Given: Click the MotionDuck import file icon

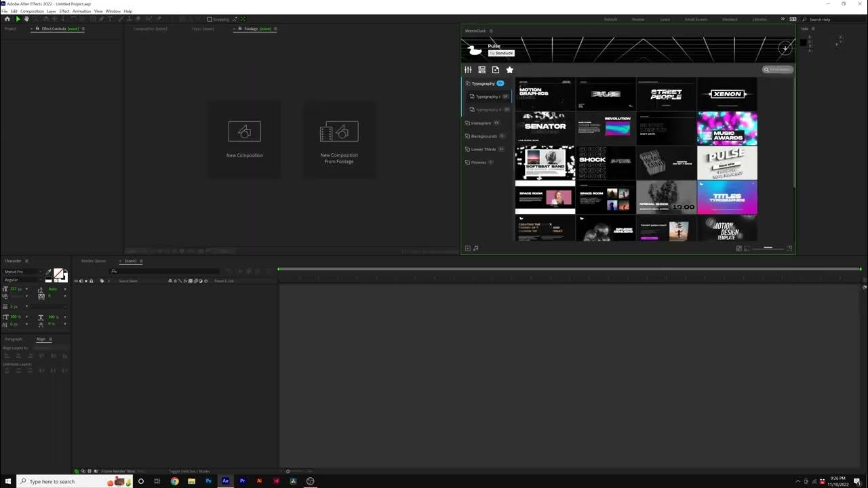Looking at the screenshot, I should point(496,70).
